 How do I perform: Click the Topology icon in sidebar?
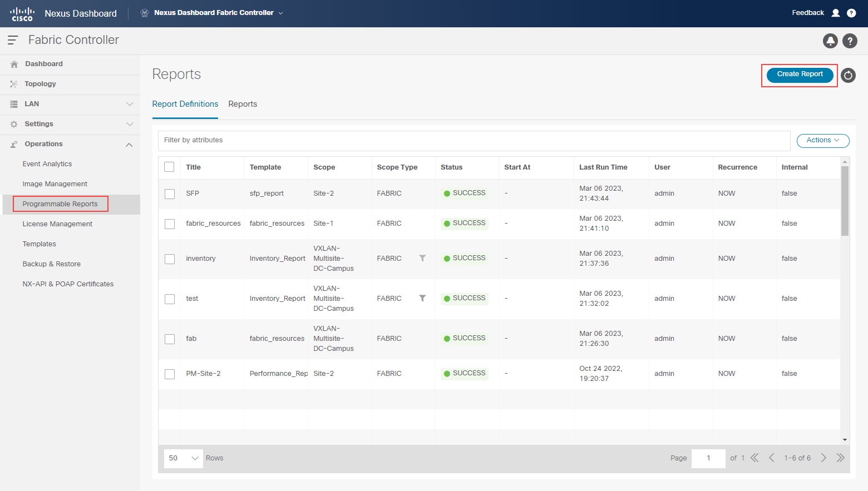(x=14, y=84)
